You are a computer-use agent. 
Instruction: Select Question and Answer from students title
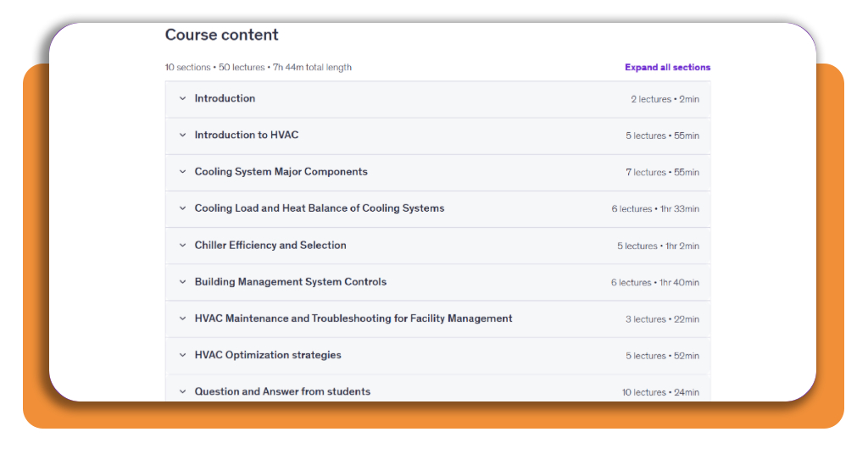pos(282,391)
